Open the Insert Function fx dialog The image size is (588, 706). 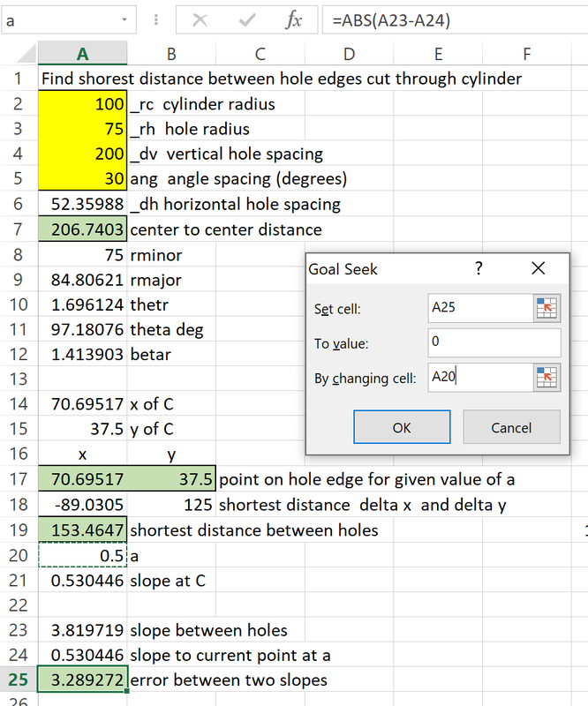coord(293,19)
